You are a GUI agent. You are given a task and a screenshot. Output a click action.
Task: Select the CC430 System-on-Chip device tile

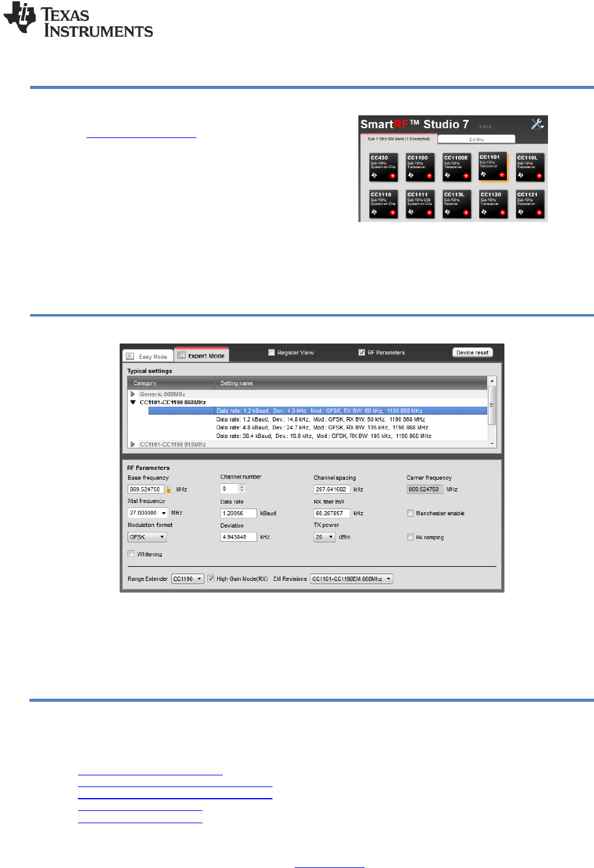[x=384, y=167]
